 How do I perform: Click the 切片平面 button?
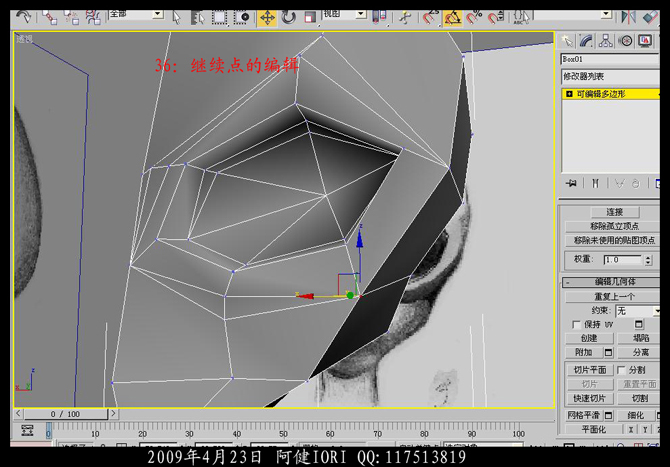(590, 370)
